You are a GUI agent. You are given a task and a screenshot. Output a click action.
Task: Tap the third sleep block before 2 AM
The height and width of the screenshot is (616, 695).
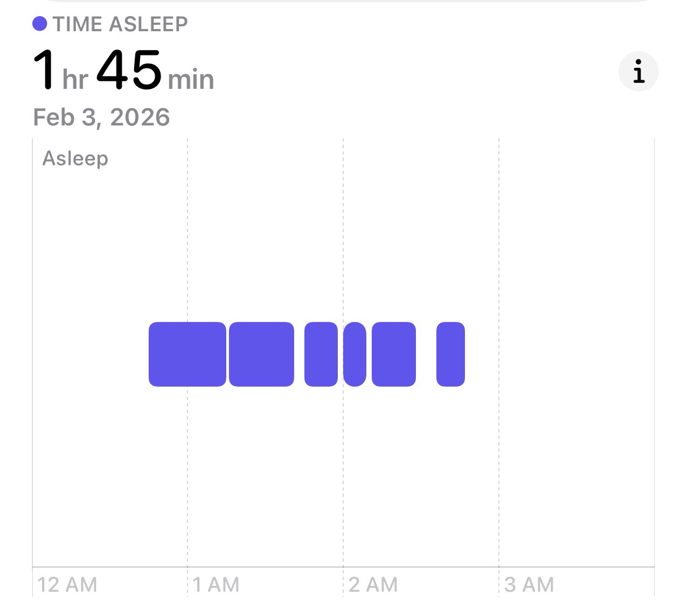(321, 354)
